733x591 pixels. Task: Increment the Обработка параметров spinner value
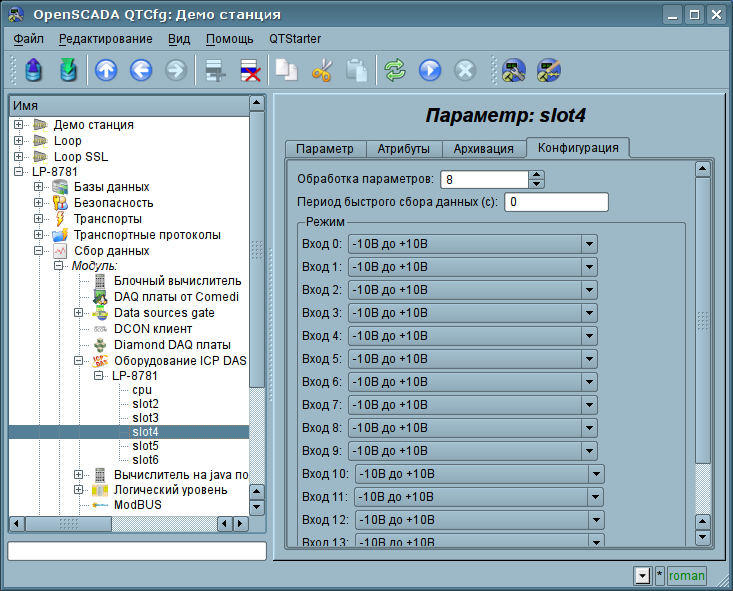point(537,176)
